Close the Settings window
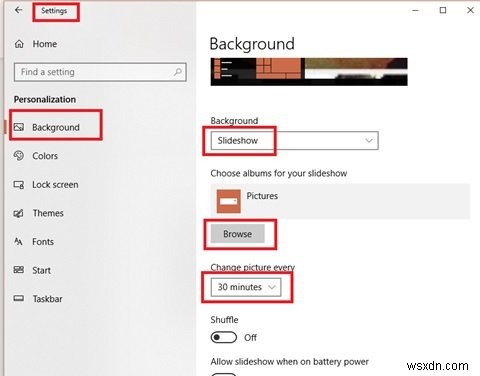Viewport: 480px width, 376px height. point(470,10)
